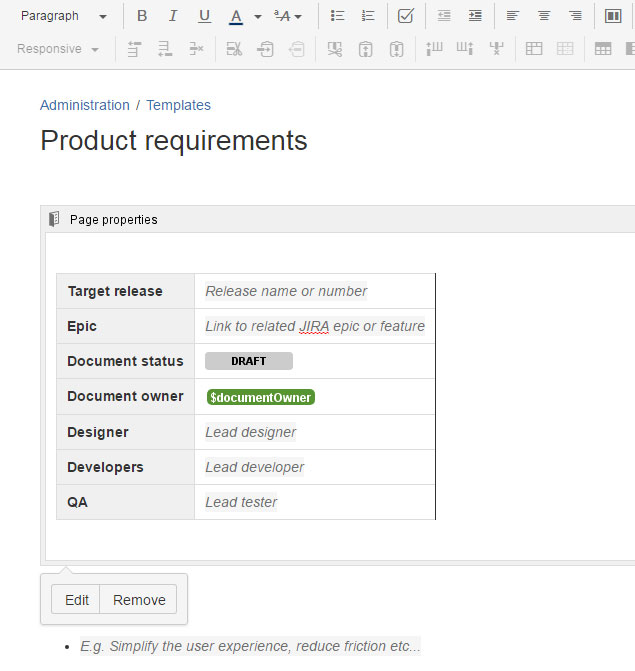Open the Templates breadcrumb link

(178, 105)
